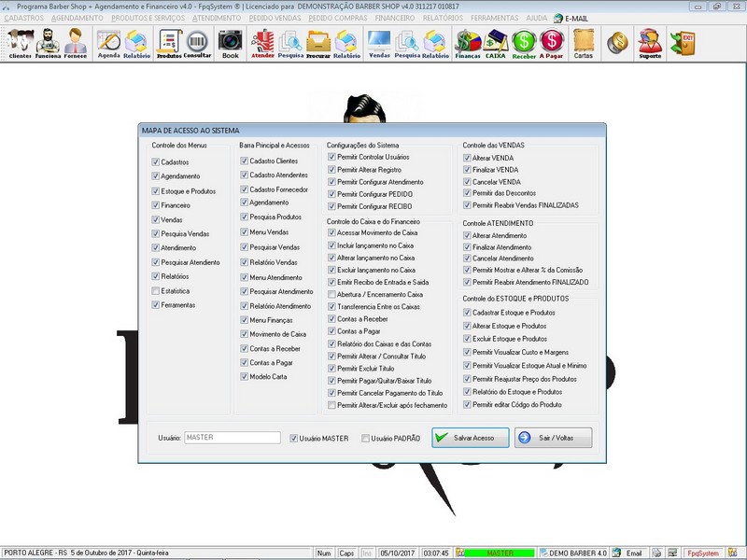Open the Book camera icon
Viewport: 747px width, 560px height.
click(x=230, y=44)
